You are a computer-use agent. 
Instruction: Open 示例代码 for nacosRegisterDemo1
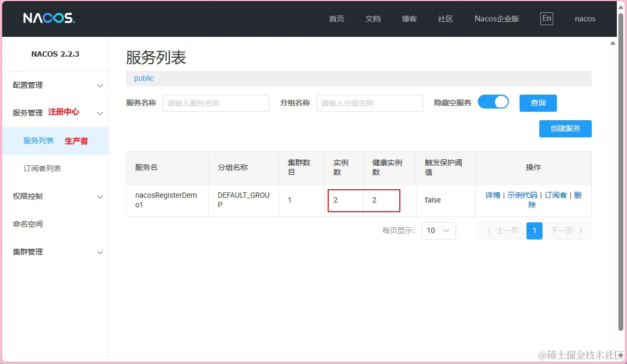click(x=522, y=195)
